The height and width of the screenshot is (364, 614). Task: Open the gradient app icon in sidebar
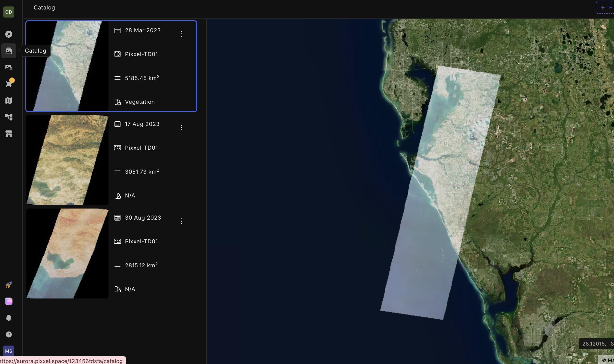coord(9,301)
